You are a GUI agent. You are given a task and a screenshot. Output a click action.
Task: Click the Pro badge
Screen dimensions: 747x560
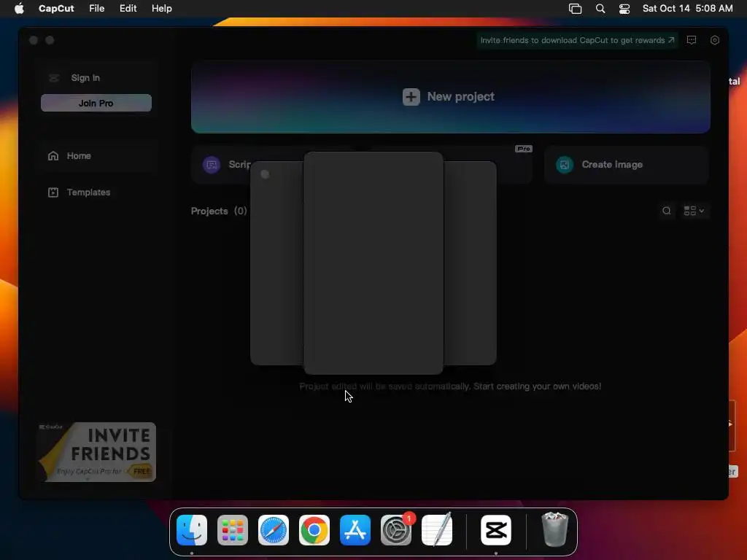click(x=524, y=149)
